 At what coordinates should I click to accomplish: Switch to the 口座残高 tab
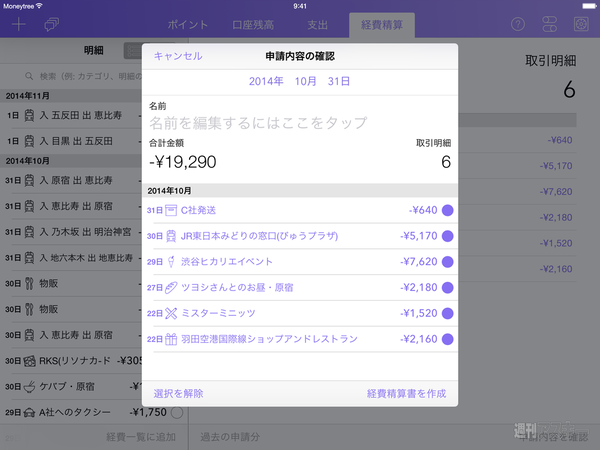coord(253,25)
